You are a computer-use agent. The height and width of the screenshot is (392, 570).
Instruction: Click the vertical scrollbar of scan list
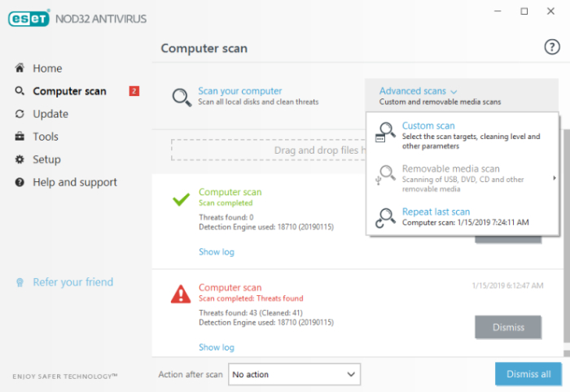point(567,236)
